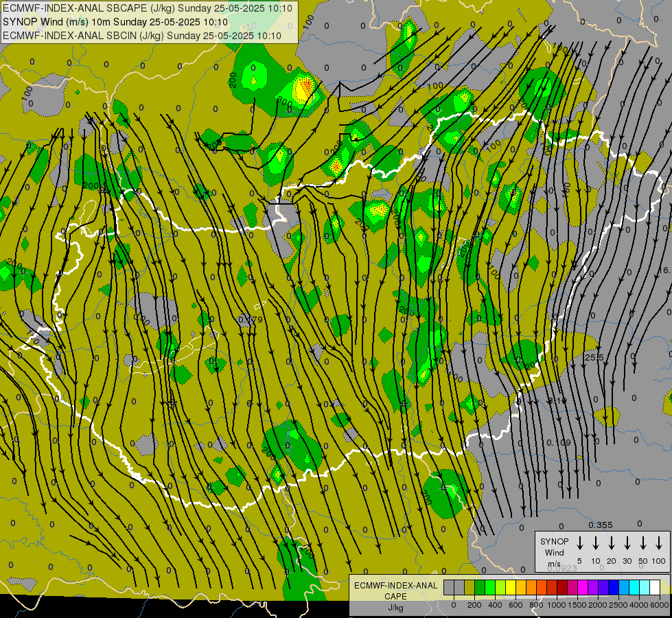
Task: Pick the bright green CAPE legend swatch
Action: (490, 588)
